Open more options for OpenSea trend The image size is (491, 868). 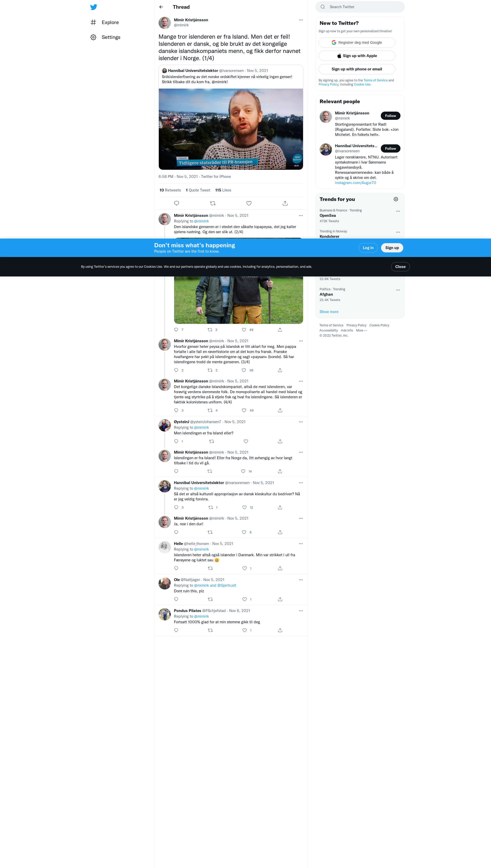coord(398,211)
